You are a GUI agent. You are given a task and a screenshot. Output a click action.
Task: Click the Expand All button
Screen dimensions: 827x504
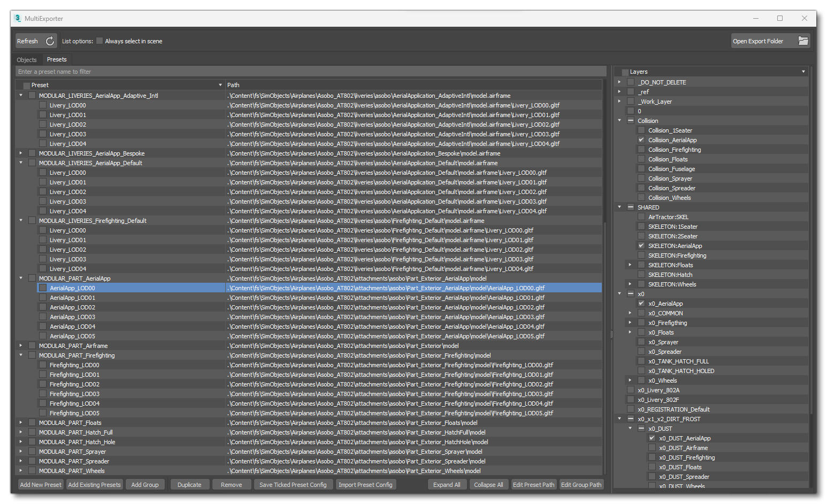click(x=447, y=484)
